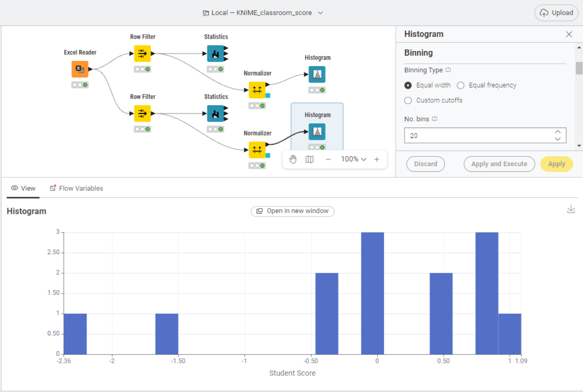Switch to the View tab
This screenshot has width=583, height=392.
pyautogui.click(x=23, y=188)
